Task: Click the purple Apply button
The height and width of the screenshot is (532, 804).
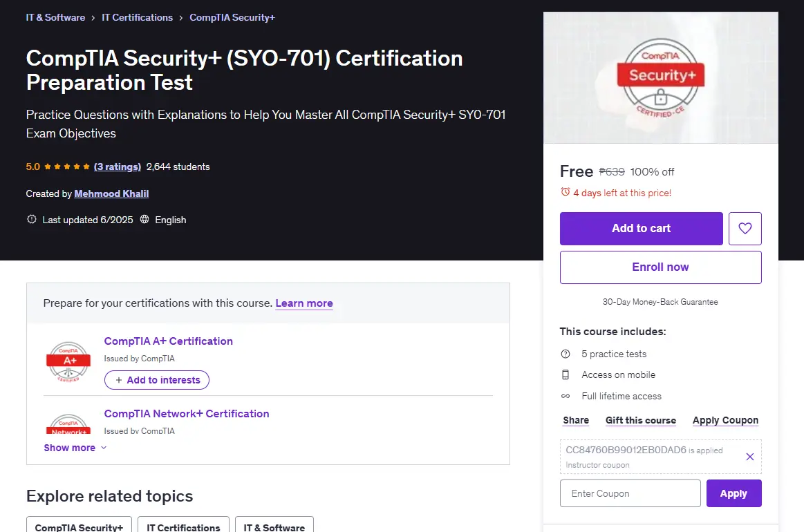Action: pos(733,493)
